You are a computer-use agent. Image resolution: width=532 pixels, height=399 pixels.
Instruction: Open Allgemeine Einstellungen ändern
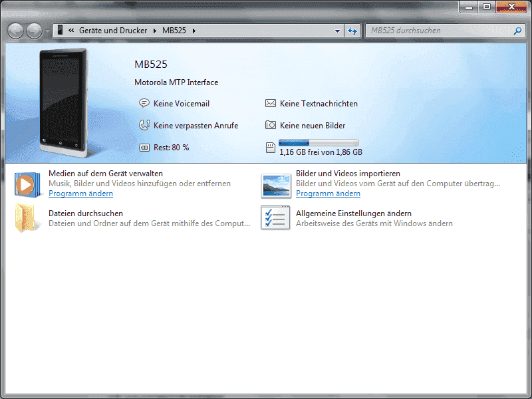pos(354,213)
